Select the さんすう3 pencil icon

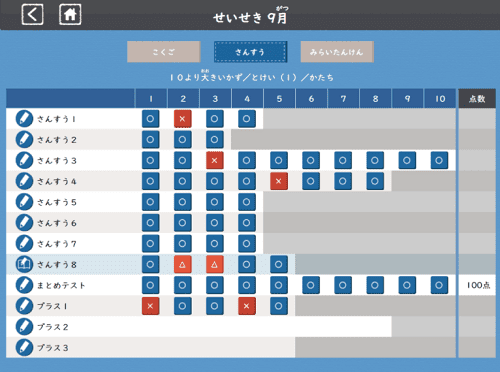pos(24,160)
